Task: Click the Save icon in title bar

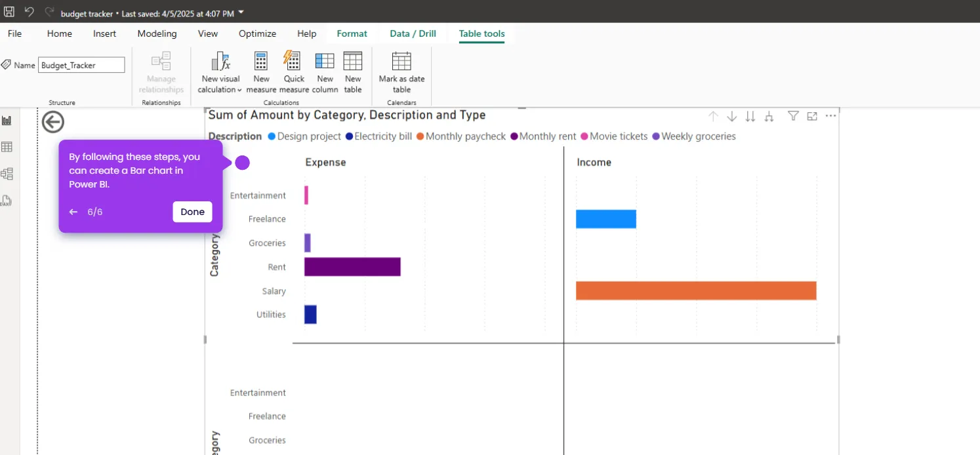Action: (10, 12)
